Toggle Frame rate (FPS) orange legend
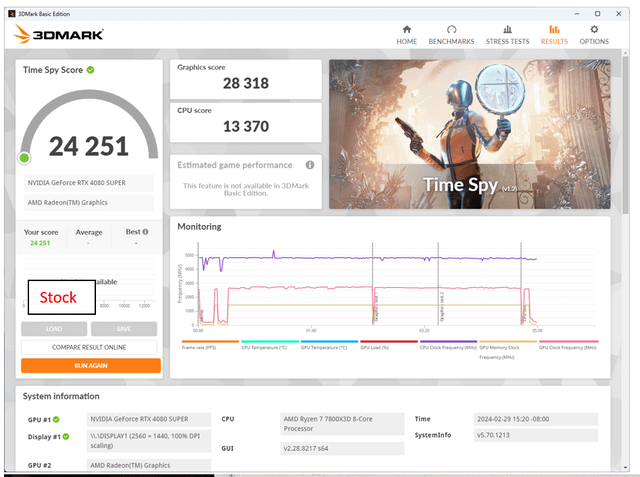Viewport: 640px width, 477px height. [210, 342]
